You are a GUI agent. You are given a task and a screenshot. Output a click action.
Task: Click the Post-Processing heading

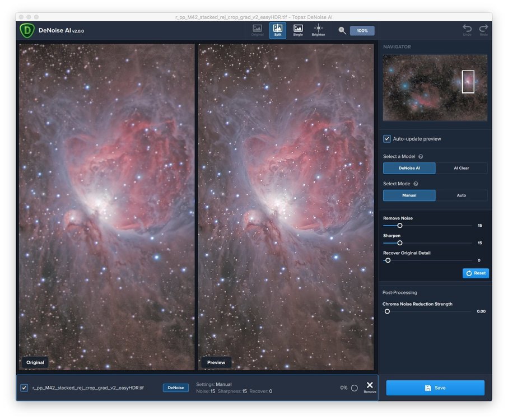399,292
